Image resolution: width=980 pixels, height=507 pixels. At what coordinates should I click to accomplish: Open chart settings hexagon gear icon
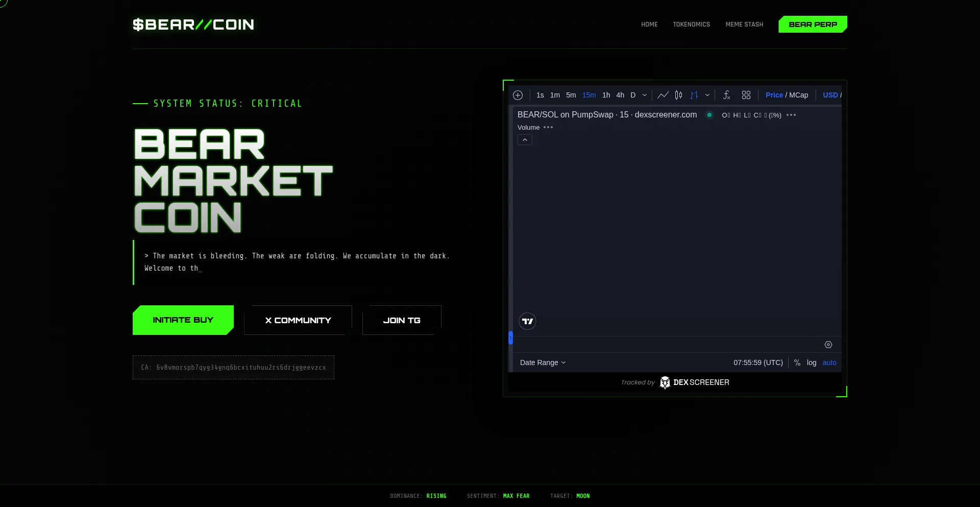click(828, 345)
